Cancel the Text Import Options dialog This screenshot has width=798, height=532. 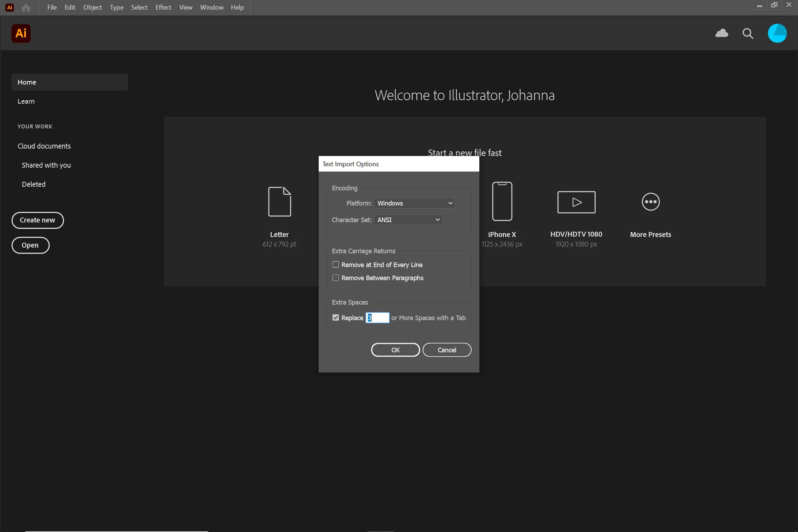pos(447,350)
